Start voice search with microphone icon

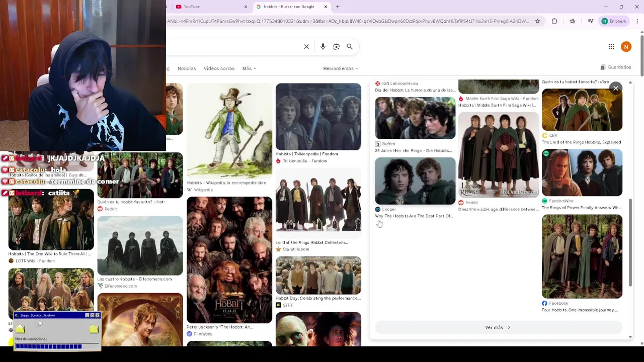pos(323,47)
